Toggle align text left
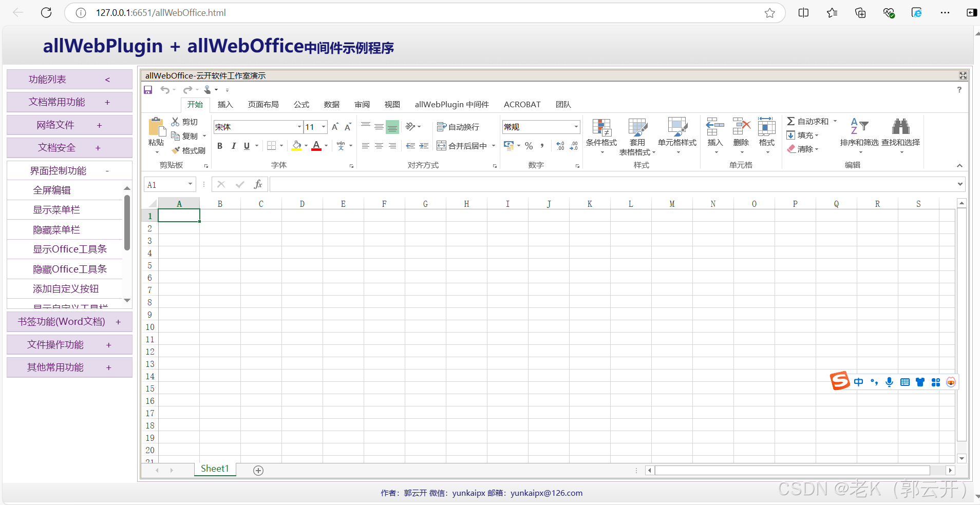Image resolution: width=980 pixels, height=505 pixels. pos(365,146)
